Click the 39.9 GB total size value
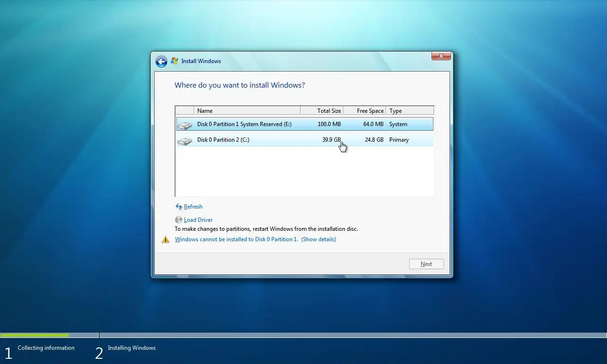This screenshot has width=607, height=364. (331, 140)
